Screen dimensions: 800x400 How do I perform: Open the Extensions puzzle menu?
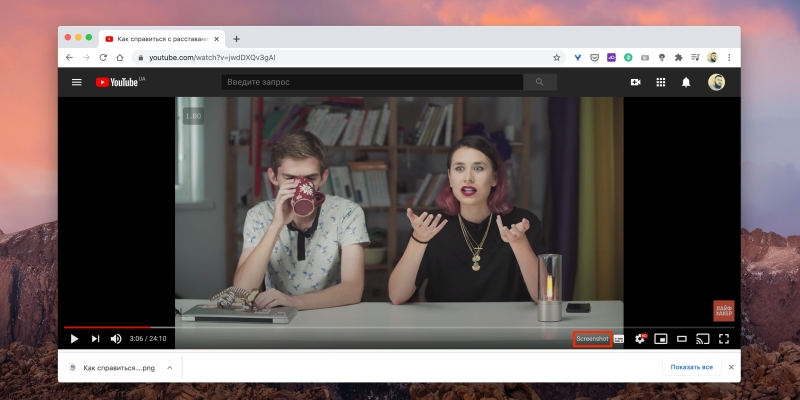tap(679, 58)
